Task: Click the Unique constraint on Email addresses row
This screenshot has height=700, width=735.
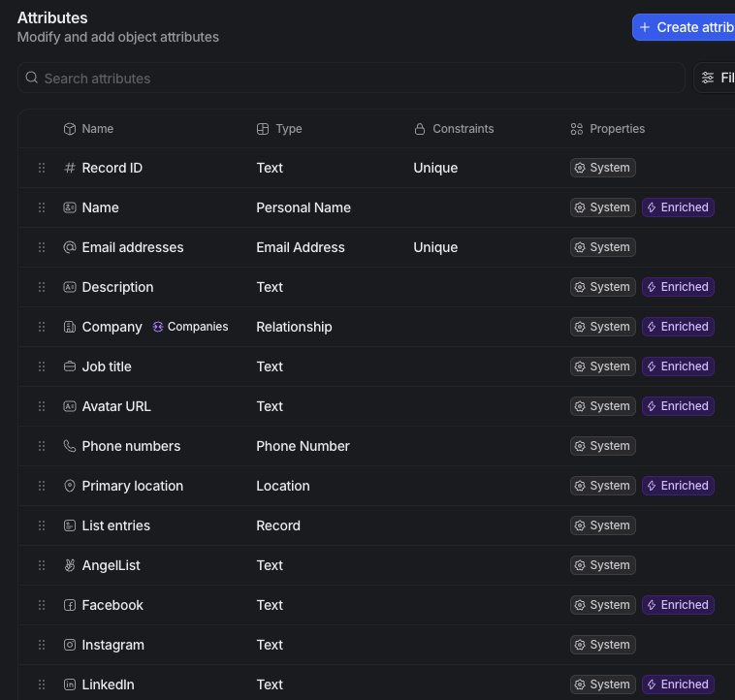Action: coord(435,247)
